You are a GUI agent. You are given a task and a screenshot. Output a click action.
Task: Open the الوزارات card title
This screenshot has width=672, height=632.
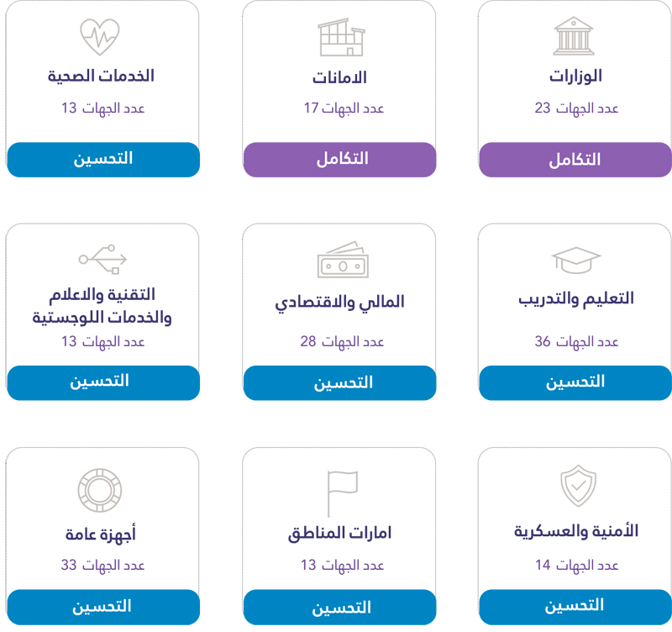point(575,76)
